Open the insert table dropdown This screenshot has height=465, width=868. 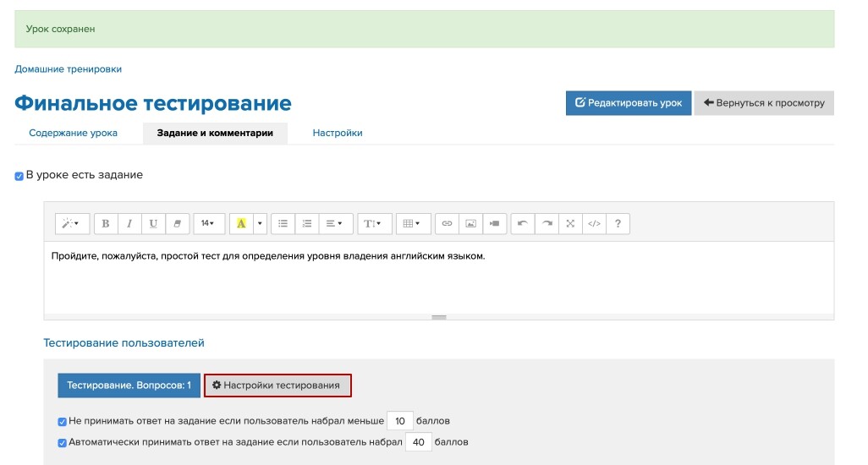413,223
